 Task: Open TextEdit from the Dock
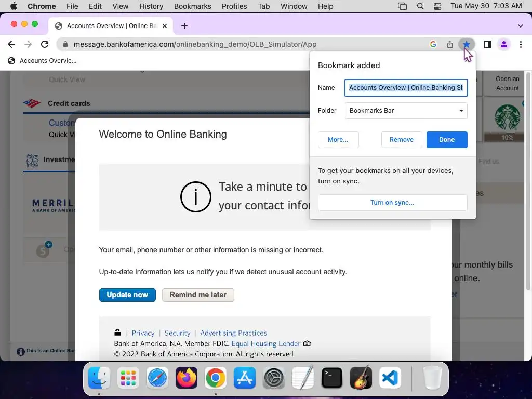tap(303, 378)
